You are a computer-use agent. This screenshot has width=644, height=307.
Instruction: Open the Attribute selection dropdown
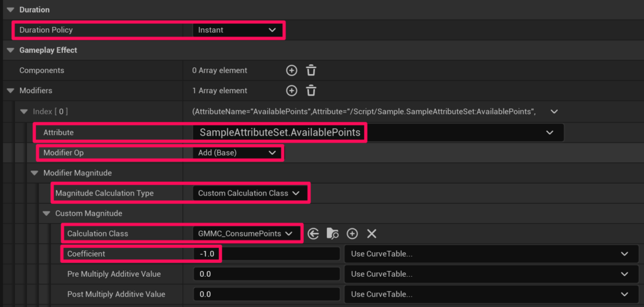tap(376, 132)
